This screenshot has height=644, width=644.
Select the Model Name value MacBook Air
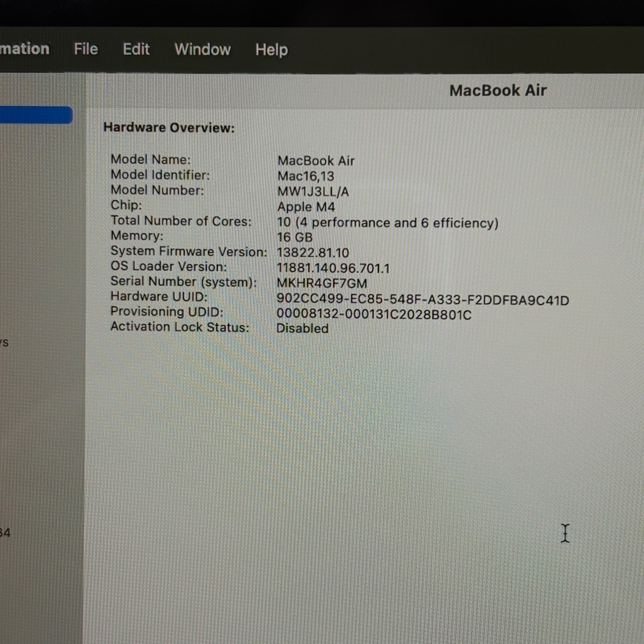(316, 161)
